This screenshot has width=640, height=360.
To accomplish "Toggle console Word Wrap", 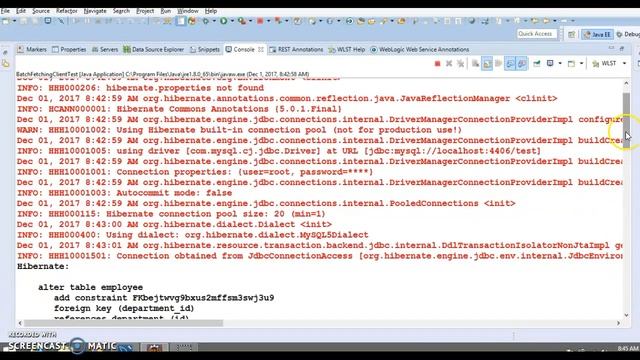I will (x=498, y=64).
